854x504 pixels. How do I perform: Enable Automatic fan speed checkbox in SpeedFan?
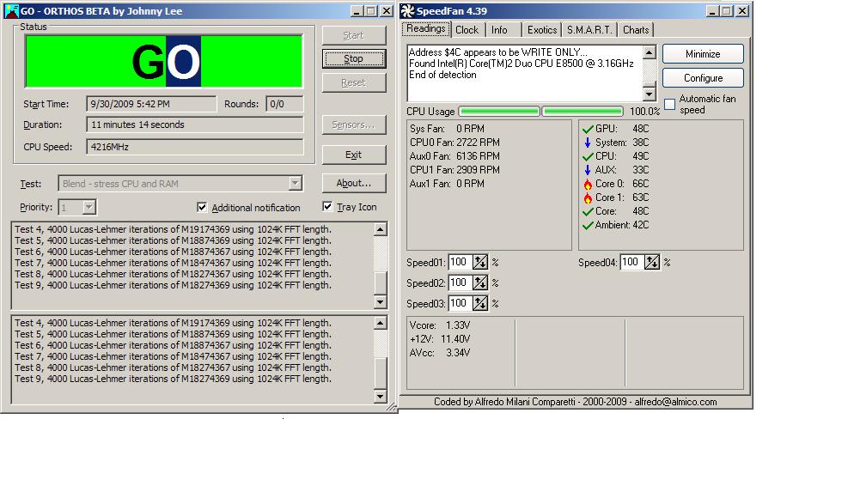(670, 104)
